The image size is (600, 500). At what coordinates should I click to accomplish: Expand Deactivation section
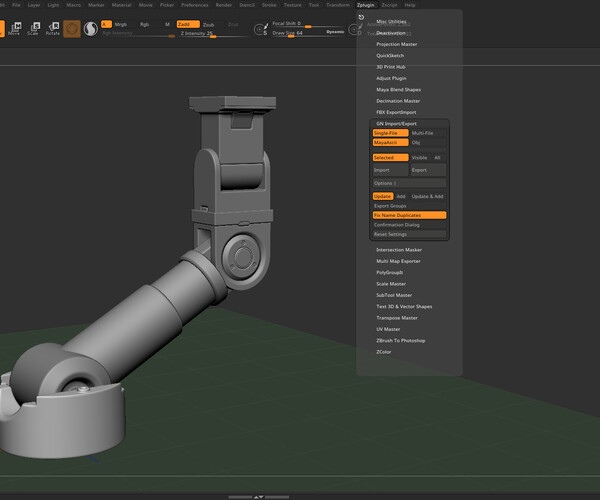click(391, 33)
